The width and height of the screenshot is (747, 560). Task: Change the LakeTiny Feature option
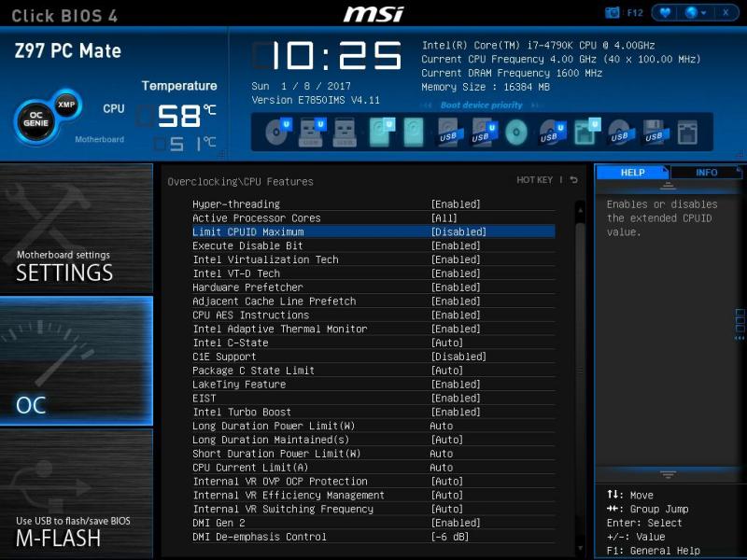click(373, 384)
